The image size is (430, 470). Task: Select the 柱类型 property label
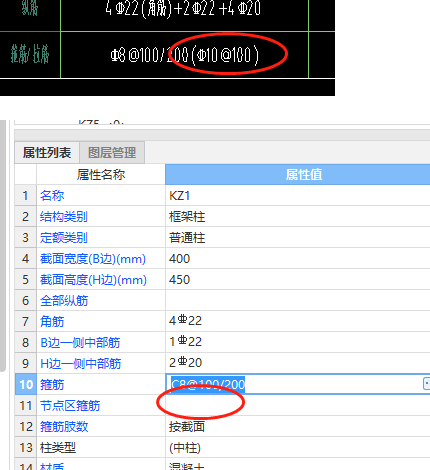pos(58,448)
